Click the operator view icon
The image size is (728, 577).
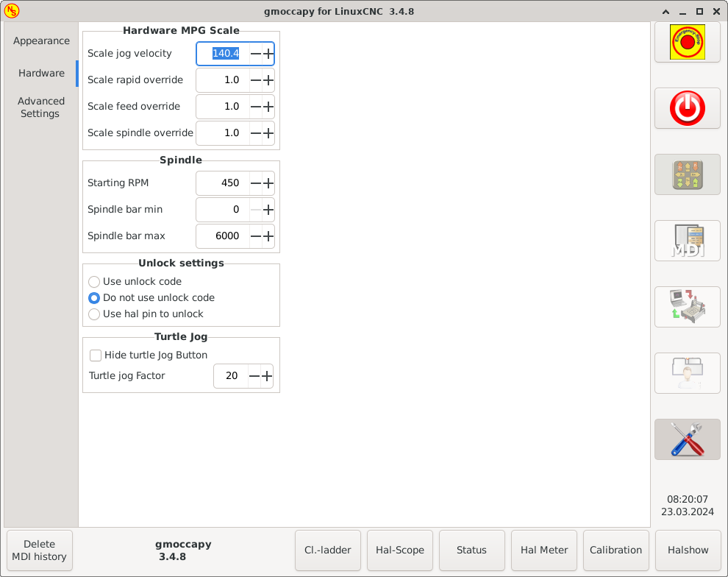pos(687,373)
